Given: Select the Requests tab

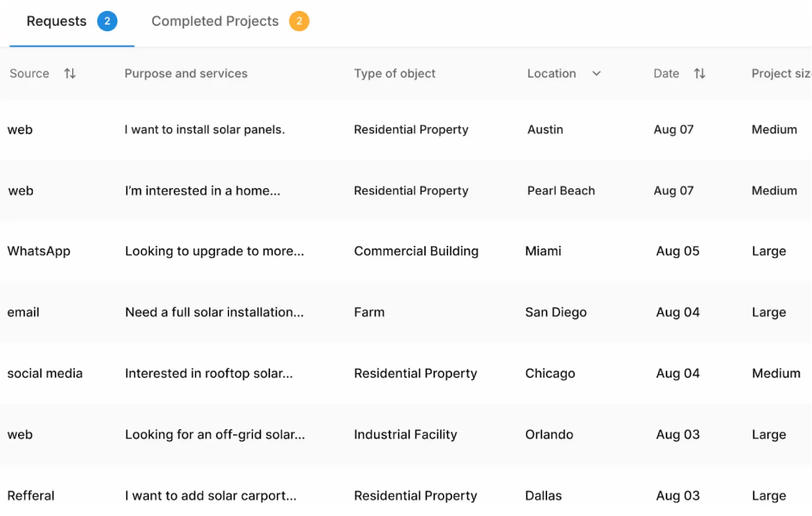Looking at the screenshot, I should [57, 21].
